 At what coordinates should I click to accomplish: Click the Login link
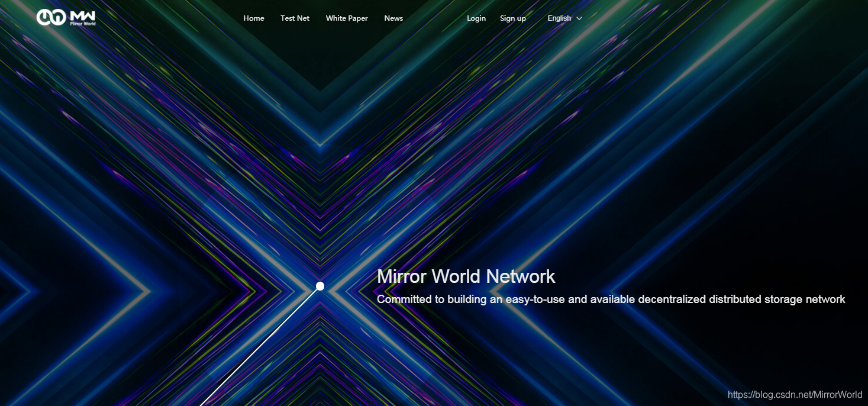(476, 18)
